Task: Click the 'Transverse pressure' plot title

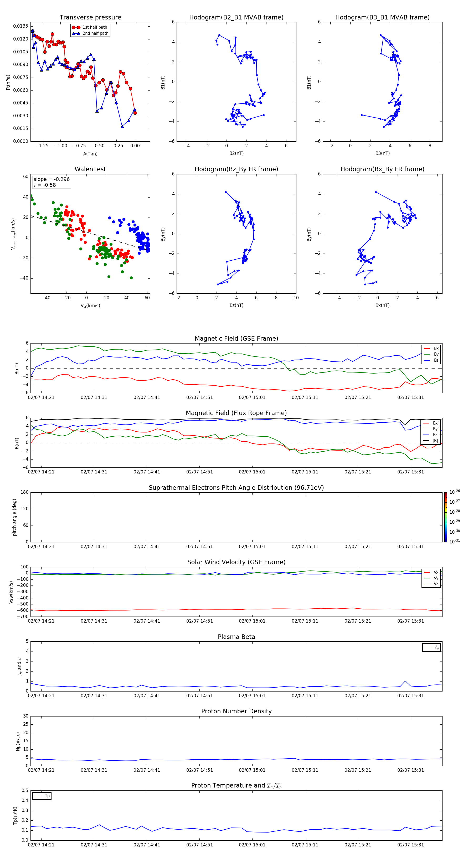Action: point(90,18)
